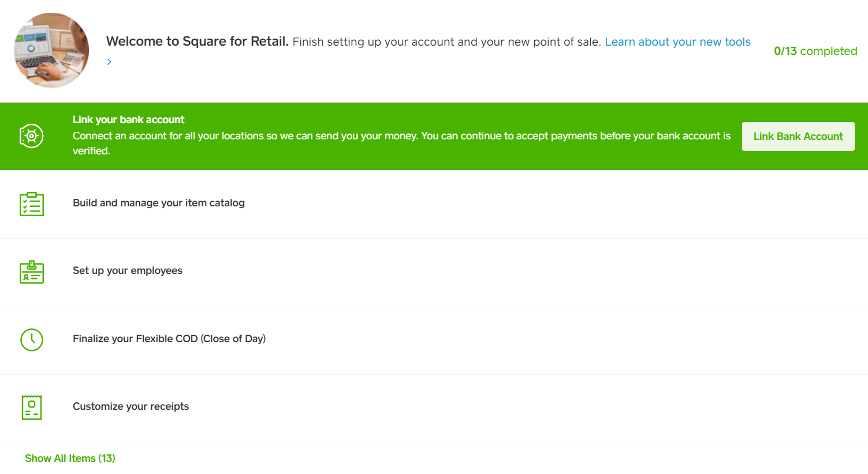The width and height of the screenshot is (868, 474).
Task: Open the Learn about your new tools link
Action: (677, 42)
